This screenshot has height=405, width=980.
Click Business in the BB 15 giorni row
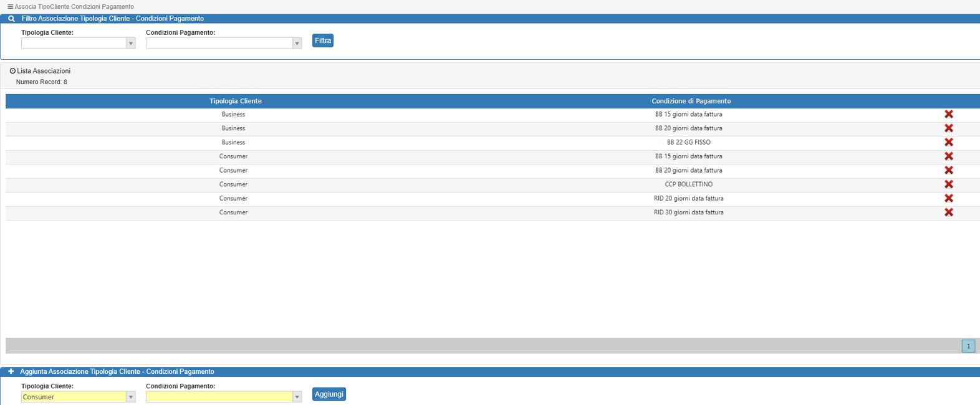point(233,114)
